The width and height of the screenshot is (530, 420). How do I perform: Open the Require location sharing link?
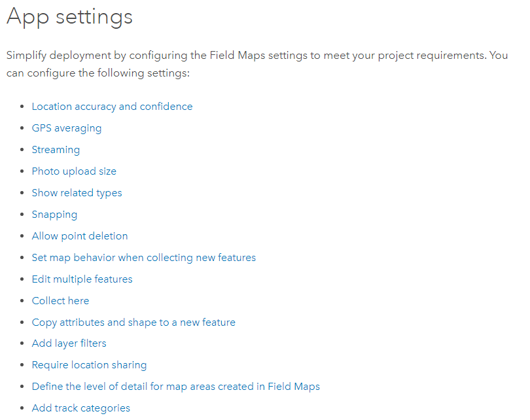[x=89, y=365]
